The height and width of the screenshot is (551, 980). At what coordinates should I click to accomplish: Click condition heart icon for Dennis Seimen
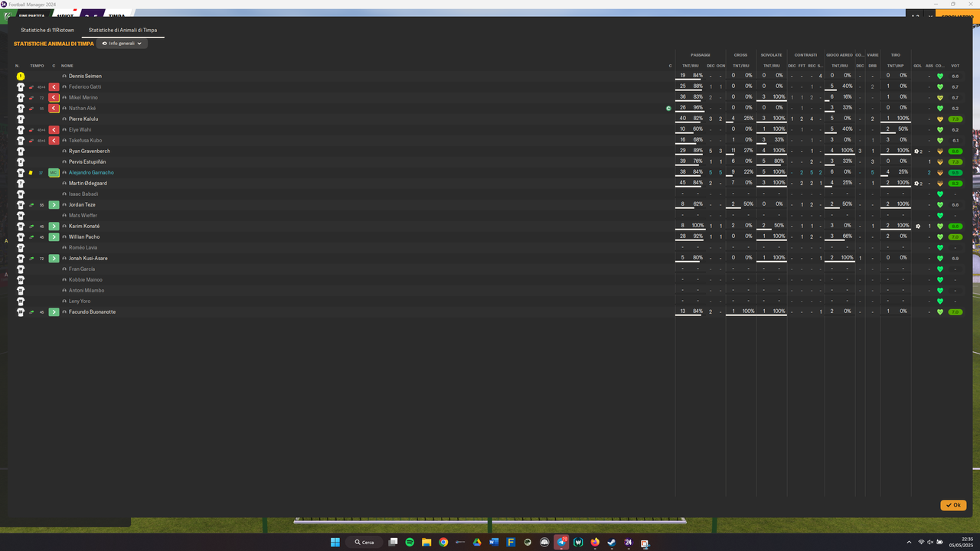(940, 77)
